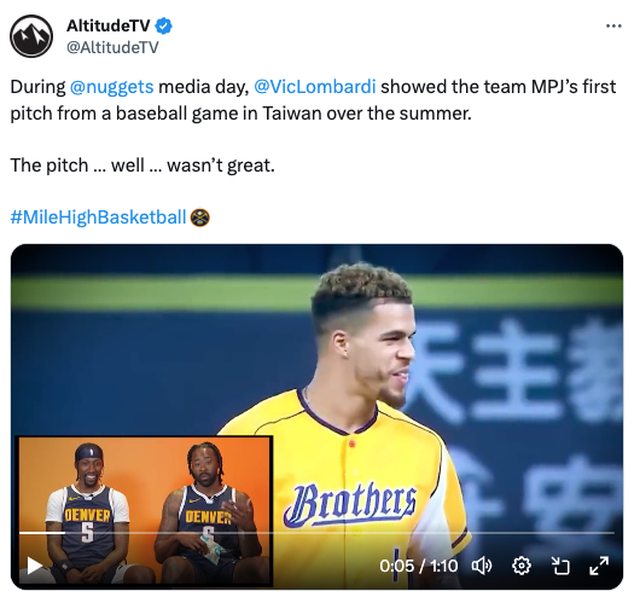The image size is (640, 597).
Task: Click the Nuggets hashtag emoji icon
Action: click(x=200, y=217)
